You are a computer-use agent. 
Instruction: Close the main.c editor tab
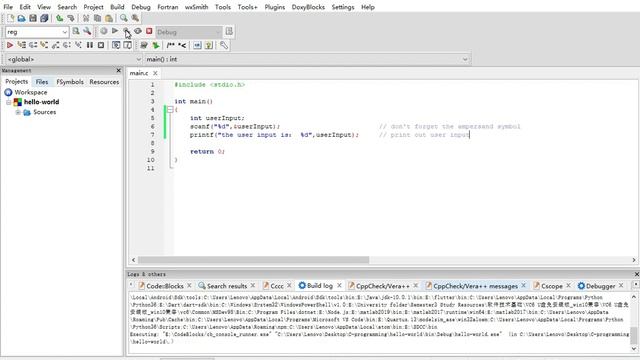pyautogui.click(x=155, y=73)
